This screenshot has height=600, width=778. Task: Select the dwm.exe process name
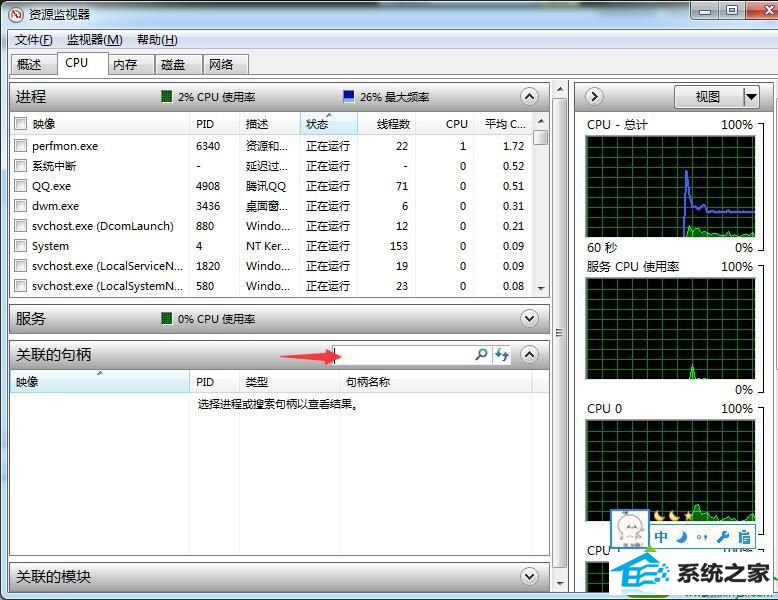coord(56,206)
